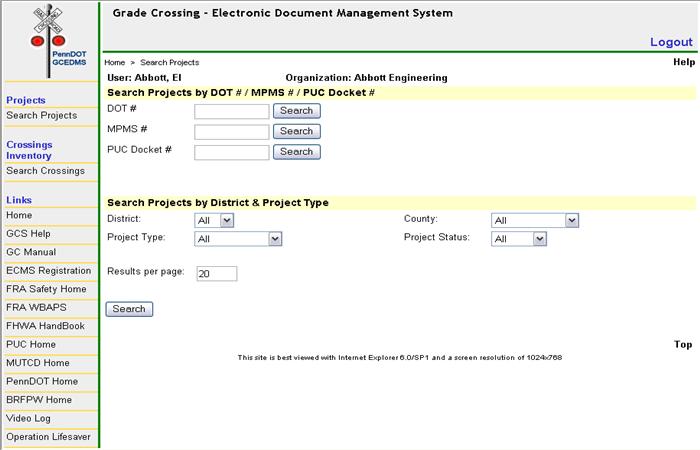This screenshot has height=450, width=700.
Task: Open the Help link
Action: (684, 62)
